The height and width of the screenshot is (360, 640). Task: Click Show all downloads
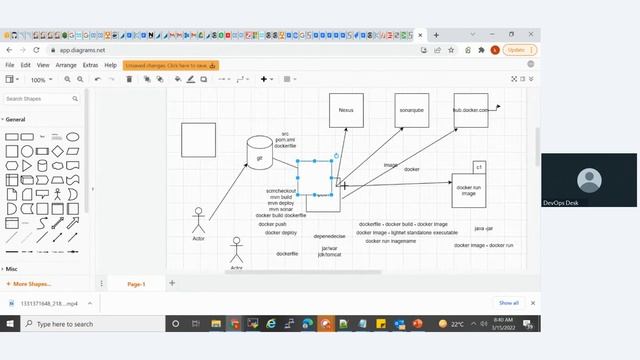(509, 303)
